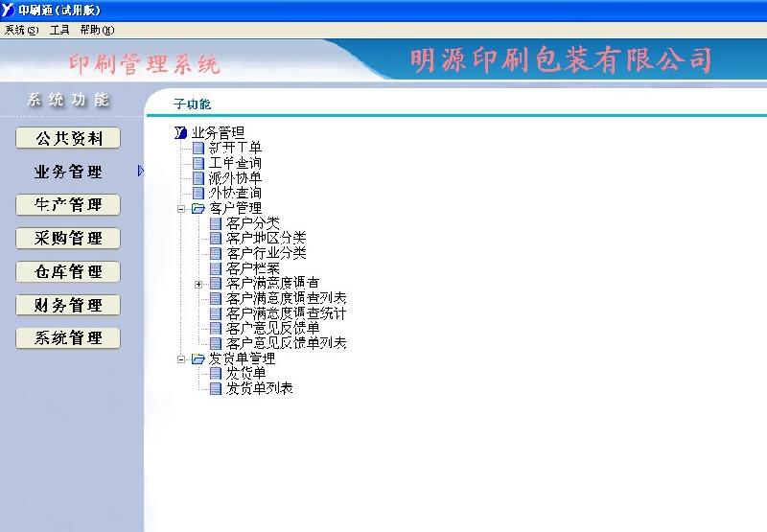Screen dimensions: 767x532
Task: Select the 工单查询 text label
Action: click(x=235, y=163)
